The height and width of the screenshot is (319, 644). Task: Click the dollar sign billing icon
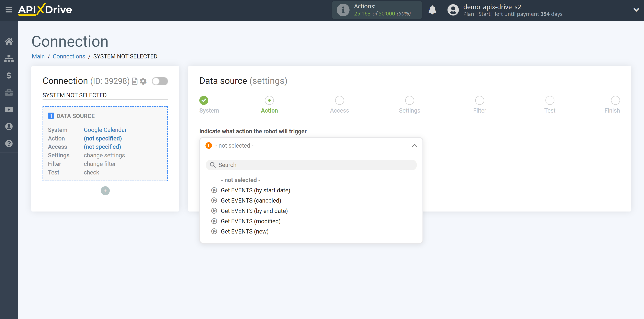click(x=9, y=75)
